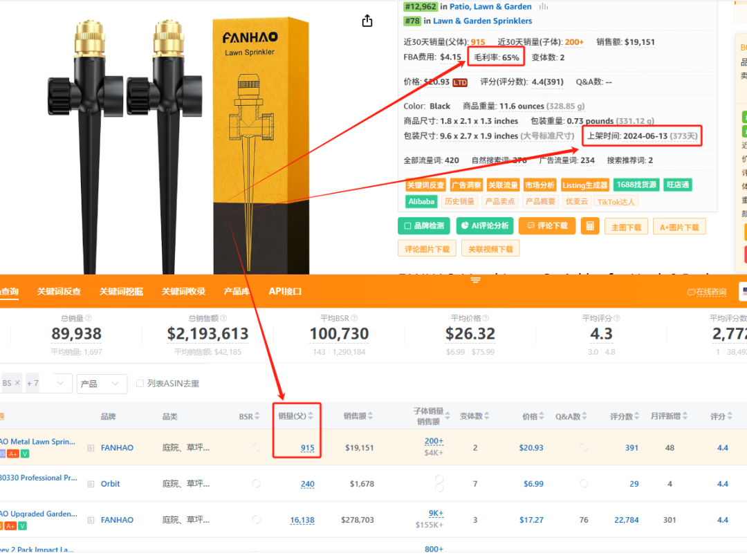Click the A+ badge in the 915 sales row
747x560 pixels.
13,454
